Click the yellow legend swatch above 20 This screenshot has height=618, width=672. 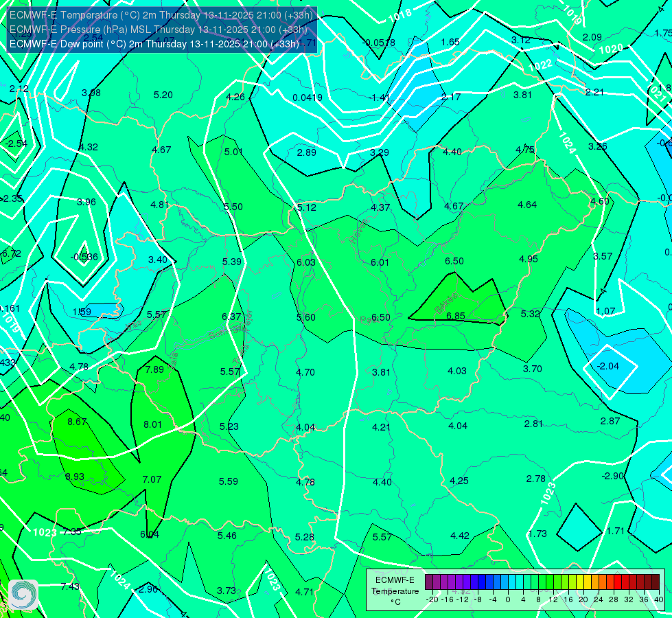click(x=580, y=582)
